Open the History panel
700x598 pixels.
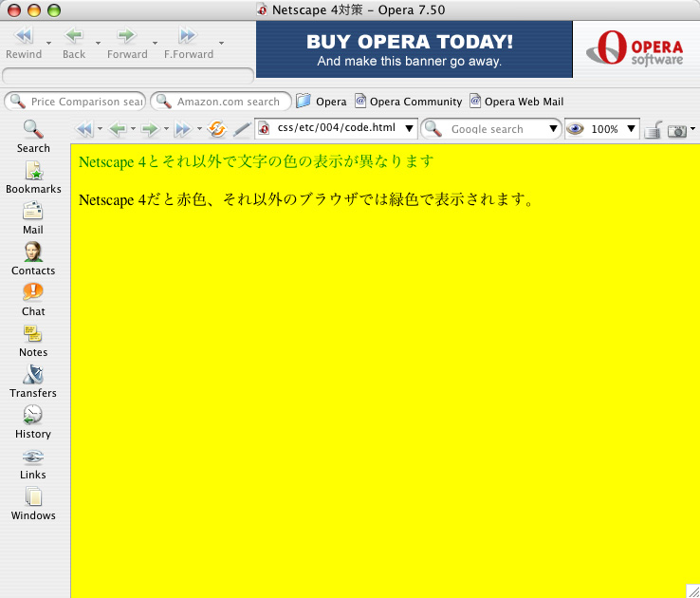[33, 421]
